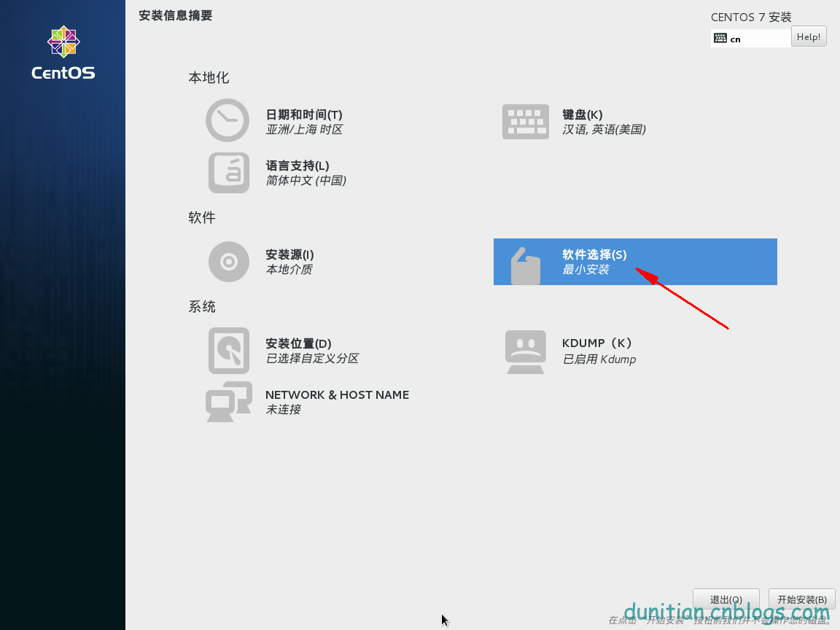840x630 pixels.
Task: Click the 未连接 network status text
Action: click(284, 410)
